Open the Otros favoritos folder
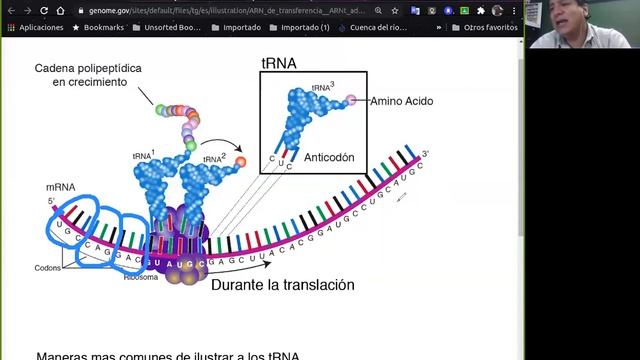 point(485,27)
